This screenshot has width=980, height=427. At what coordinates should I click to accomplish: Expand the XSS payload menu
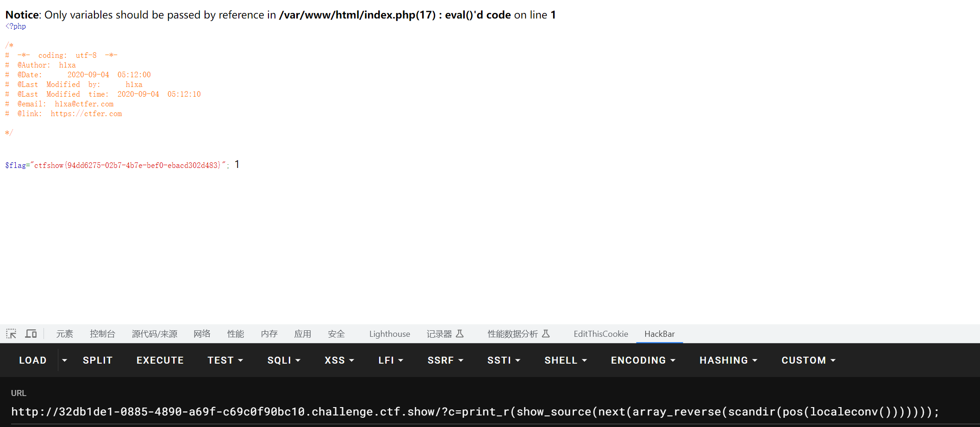pos(339,360)
